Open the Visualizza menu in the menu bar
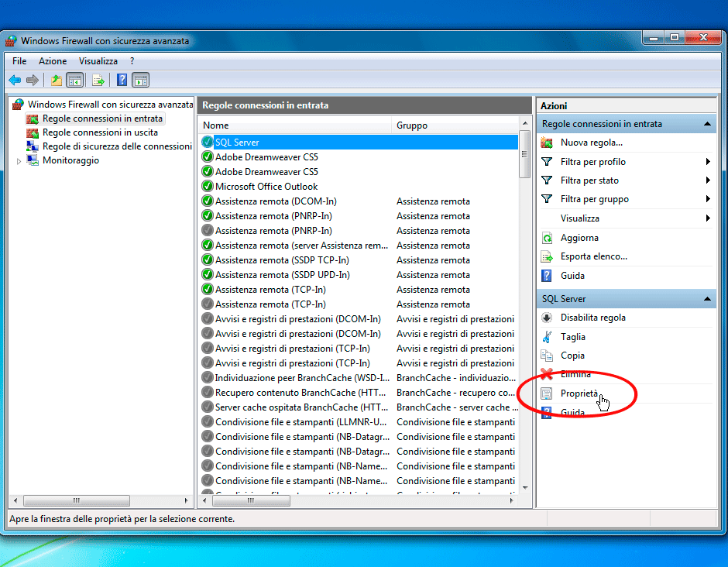This screenshot has width=728, height=567. 98,61
